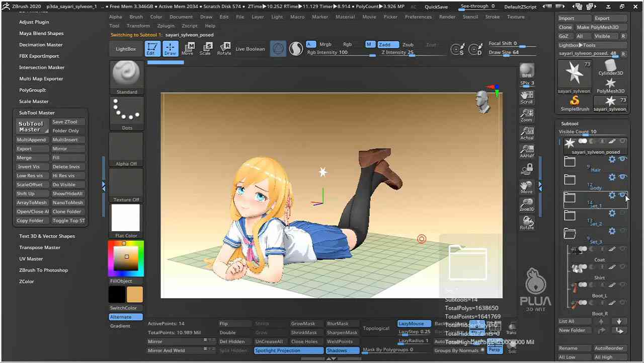The image size is (644, 363).
Task: Click the LightBox button
Action: [x=126, y=49]
